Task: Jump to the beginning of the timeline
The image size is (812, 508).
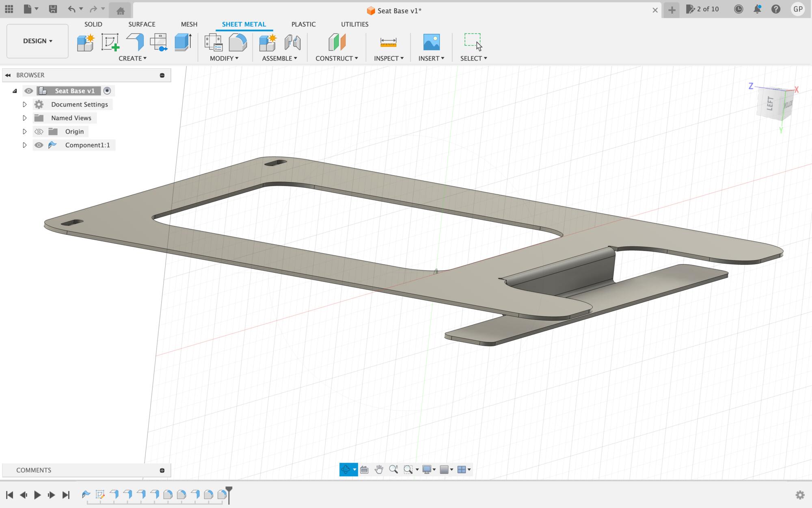Action: (x=10, y=495)
